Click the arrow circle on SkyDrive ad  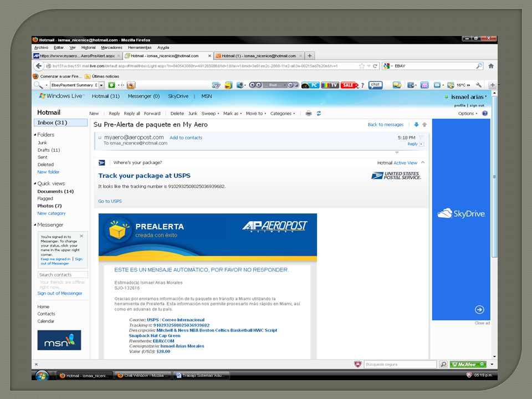(x=479, y=309)
